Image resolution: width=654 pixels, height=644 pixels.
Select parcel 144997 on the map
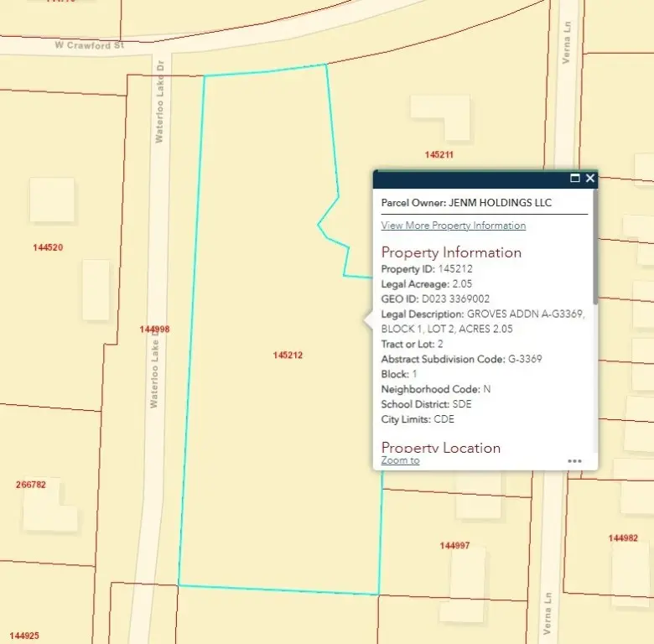point(454,546)
